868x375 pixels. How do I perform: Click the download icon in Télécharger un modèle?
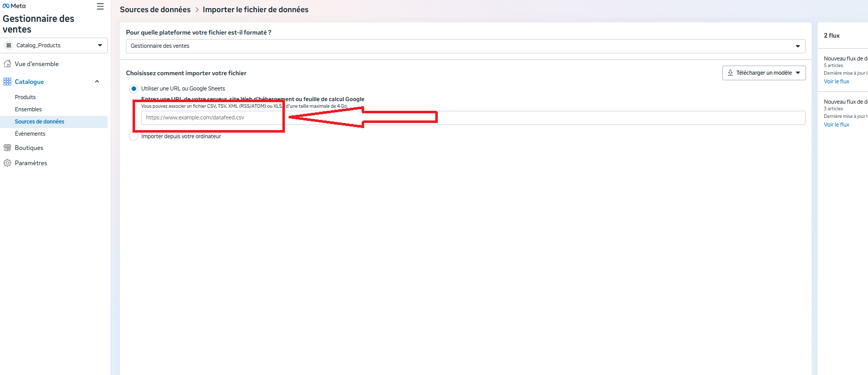730,73
